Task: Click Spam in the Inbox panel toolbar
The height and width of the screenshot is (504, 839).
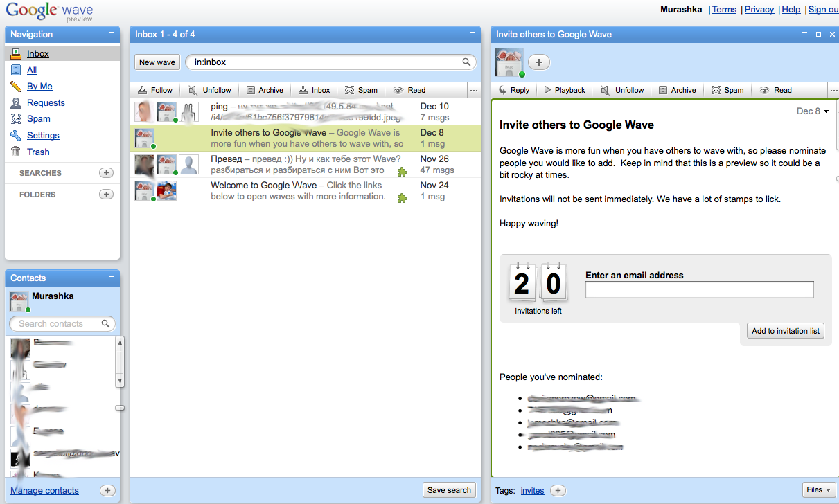Action: click(x=361, y=90)
